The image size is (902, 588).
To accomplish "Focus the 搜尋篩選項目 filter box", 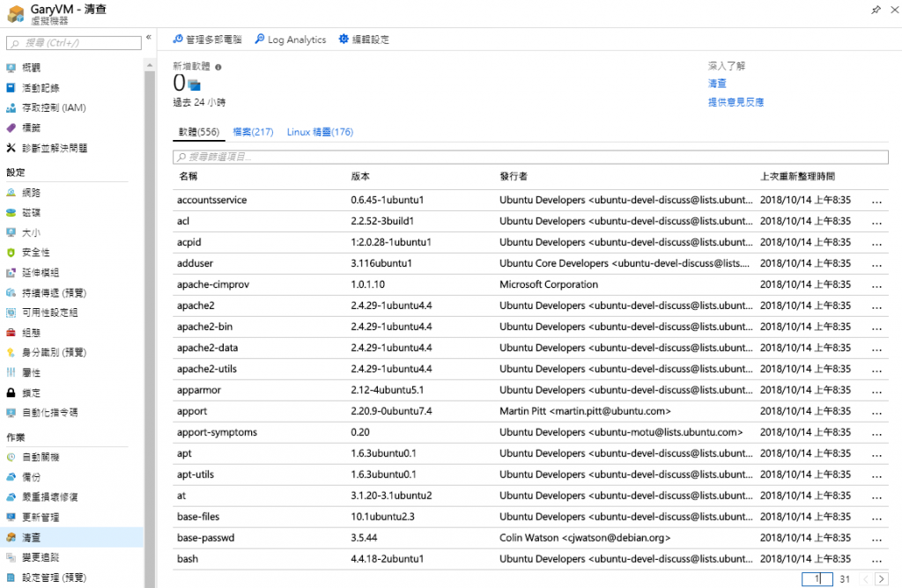I will 530,157.
